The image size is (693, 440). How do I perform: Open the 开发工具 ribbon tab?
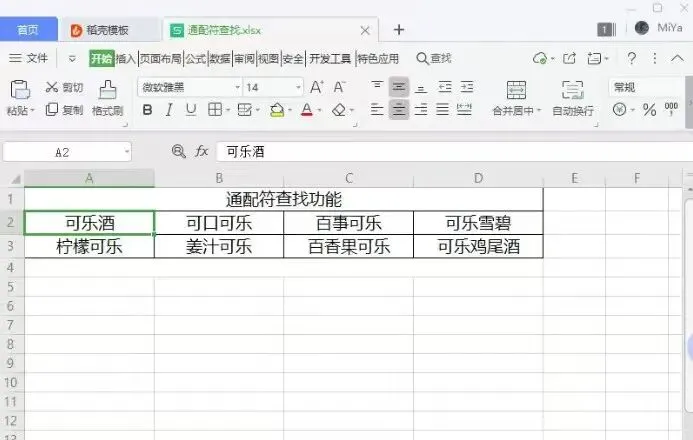[330, 58]
